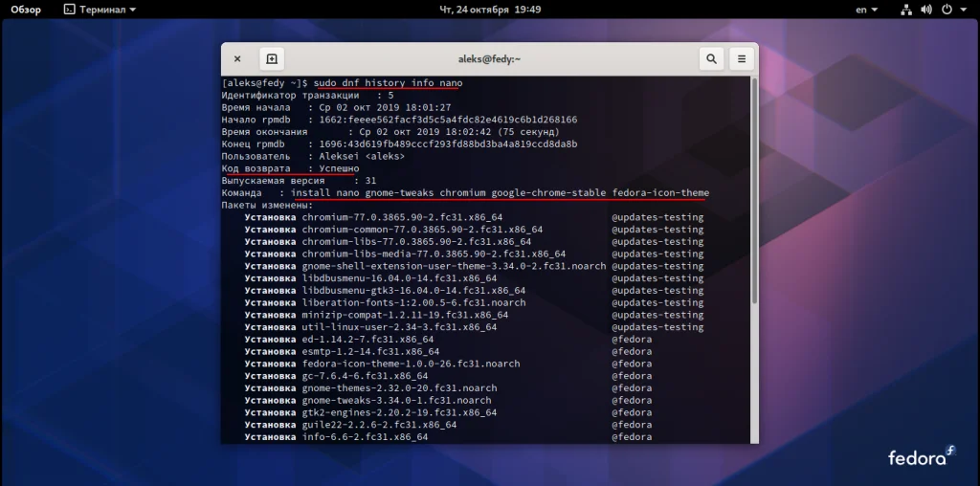Click the power icon in top bar
This screenshot has height=486, width=980.
pyautogui.click(x=947, y=10)
